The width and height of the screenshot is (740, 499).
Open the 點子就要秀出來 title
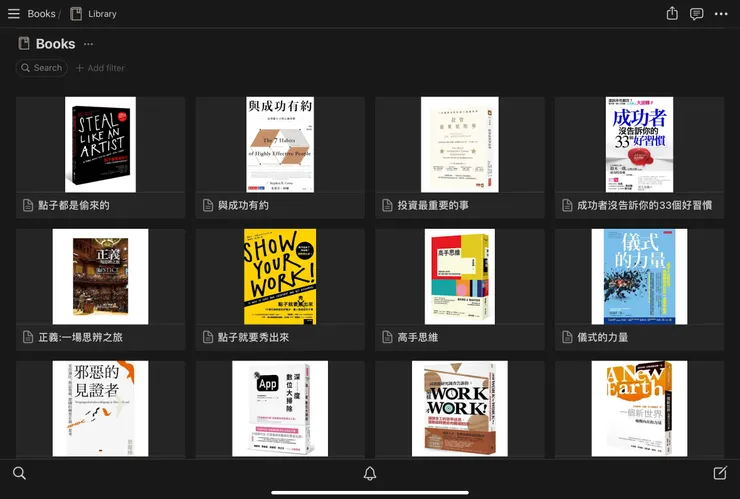[253, 337]
